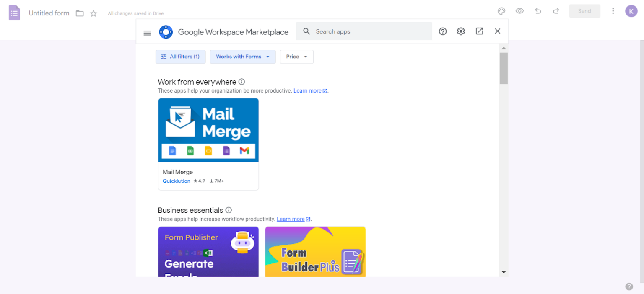Preview the form using the eye icon
644x294 pixels.
(x=519, y=11)
